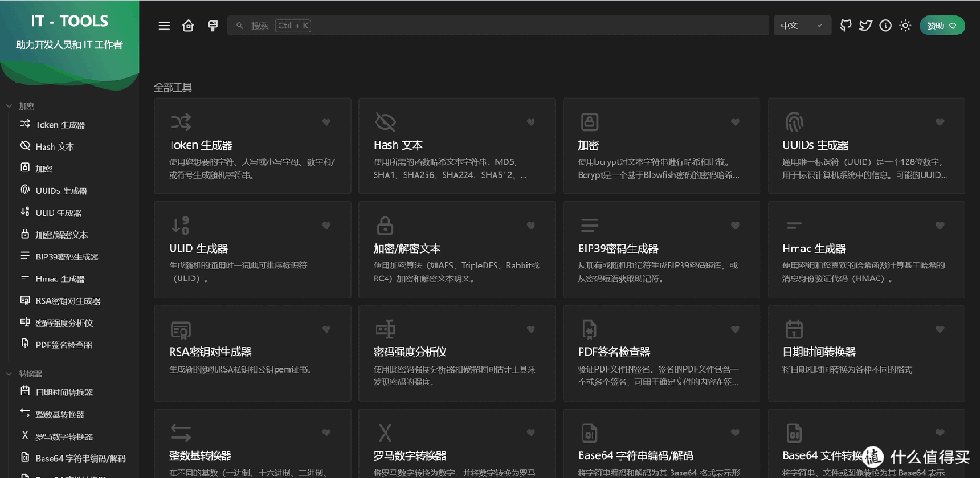The width and height of the screenshot is (980, 478).
Task: Focus the 搜索 search field
Action: 497,25
